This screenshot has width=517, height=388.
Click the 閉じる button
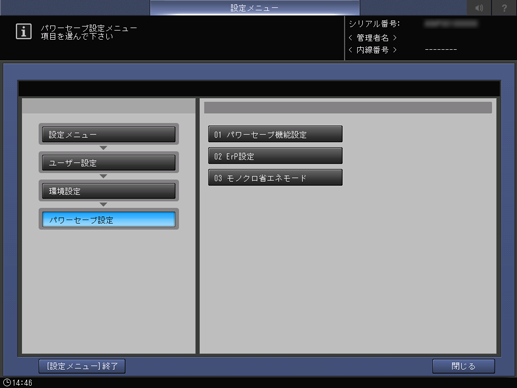463,366
